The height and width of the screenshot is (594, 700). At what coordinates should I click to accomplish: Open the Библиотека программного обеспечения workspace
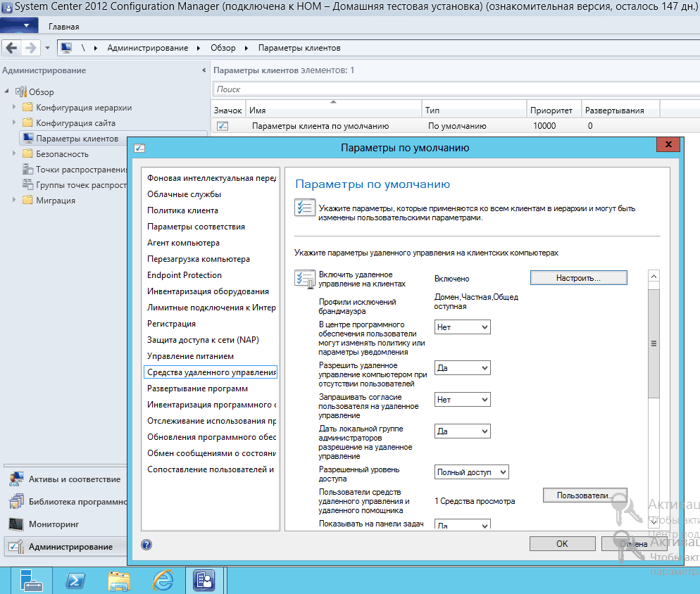(65, 502)
